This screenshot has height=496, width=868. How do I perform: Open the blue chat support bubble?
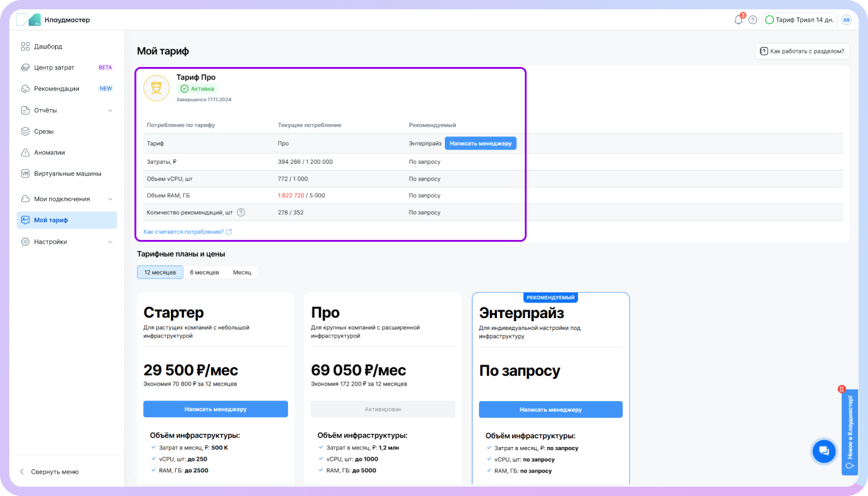coord(823,451)
